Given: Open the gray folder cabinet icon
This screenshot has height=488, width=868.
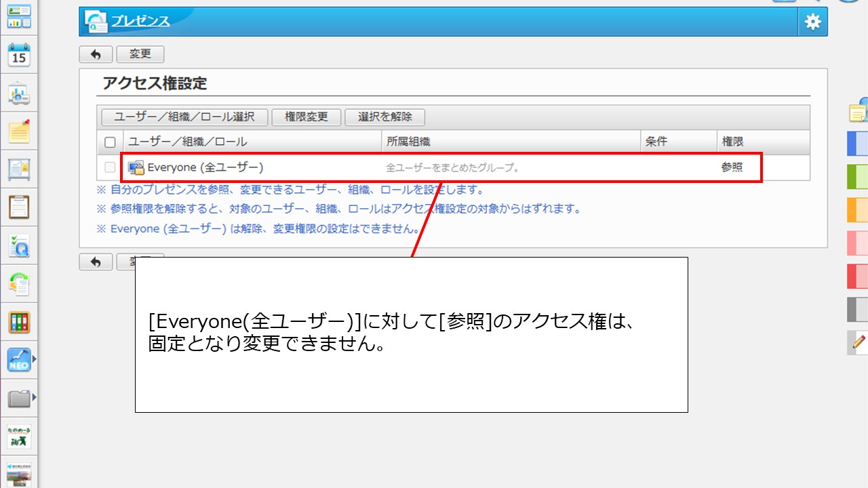Looking at the screenshot, I should pyautogui.click(x=19, y=399).
